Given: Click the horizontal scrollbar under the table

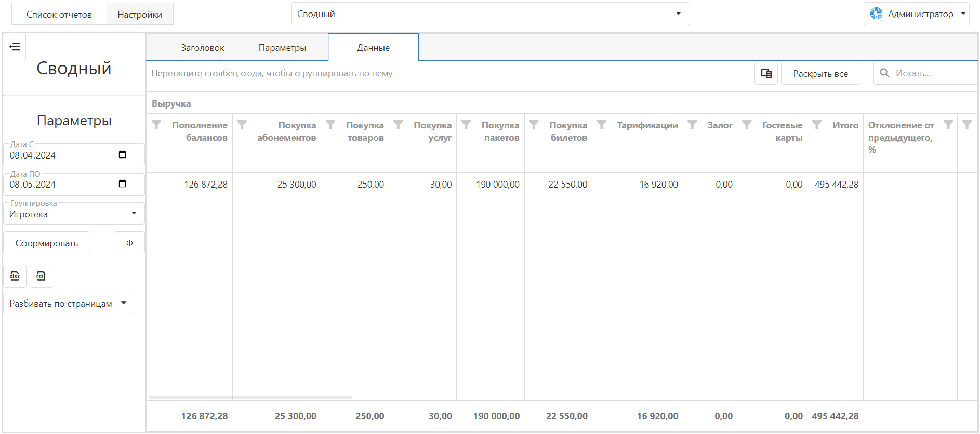Looking at the screenshot, I should (x=250, y=398).
